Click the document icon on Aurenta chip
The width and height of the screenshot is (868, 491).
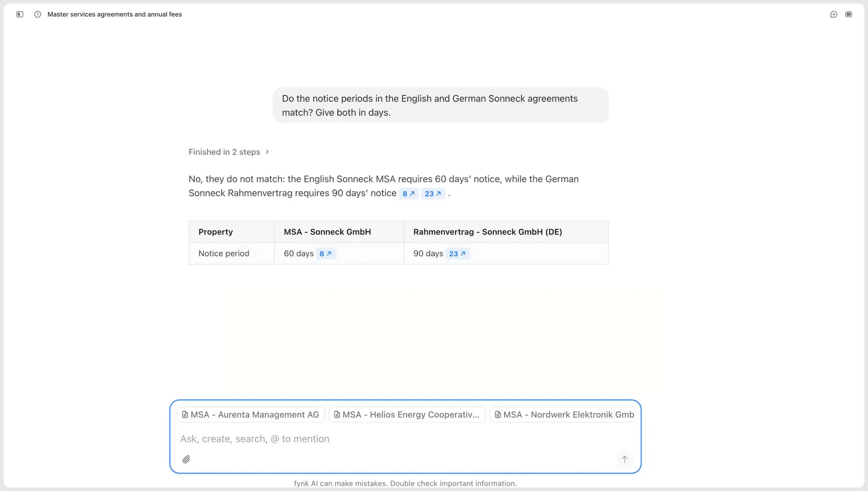[x=185, y=415]
